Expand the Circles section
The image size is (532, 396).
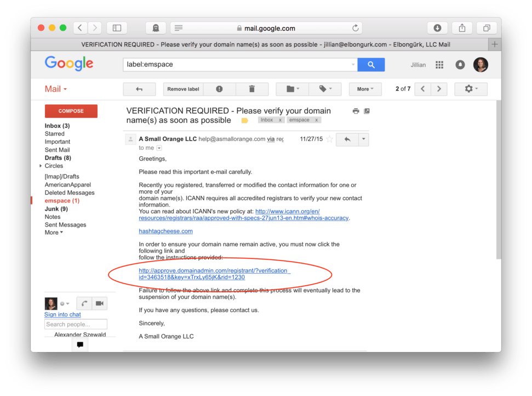[x=41, y=166]
